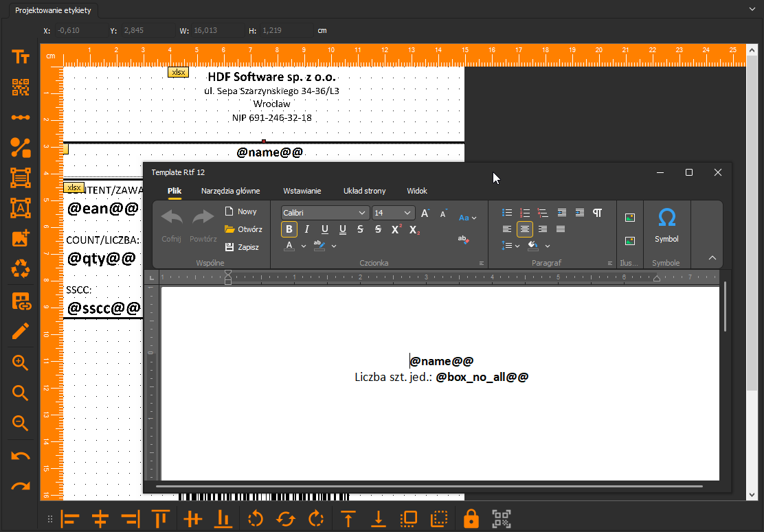
Task: Center objects horizontally in bottom toolbar
Action: click(x=100, y=519)
